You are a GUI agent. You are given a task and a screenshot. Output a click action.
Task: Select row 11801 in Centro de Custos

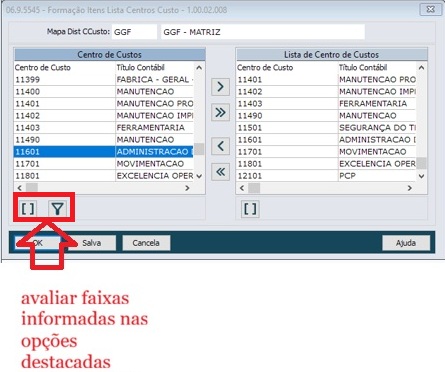[104, 176]
